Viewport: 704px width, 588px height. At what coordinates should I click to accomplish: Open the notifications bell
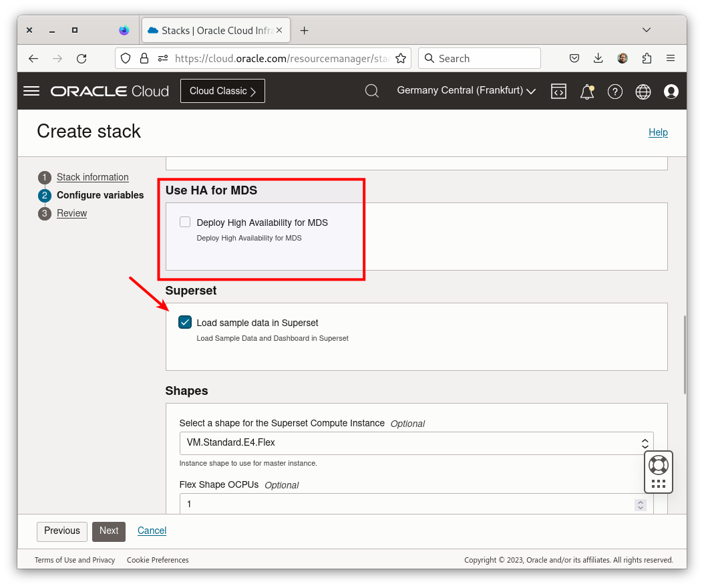click(x=586, y=91)
